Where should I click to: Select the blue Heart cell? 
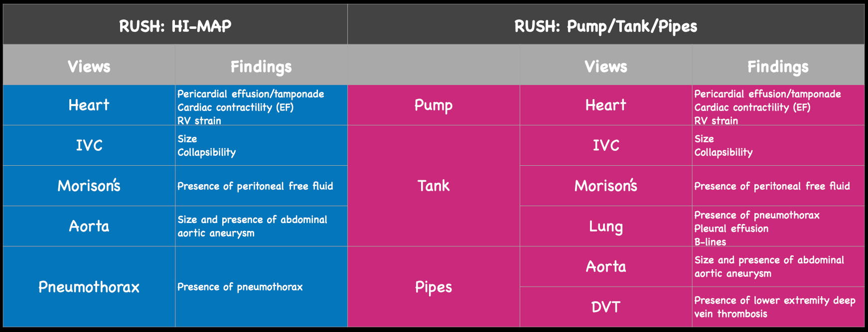click(89, 105)
